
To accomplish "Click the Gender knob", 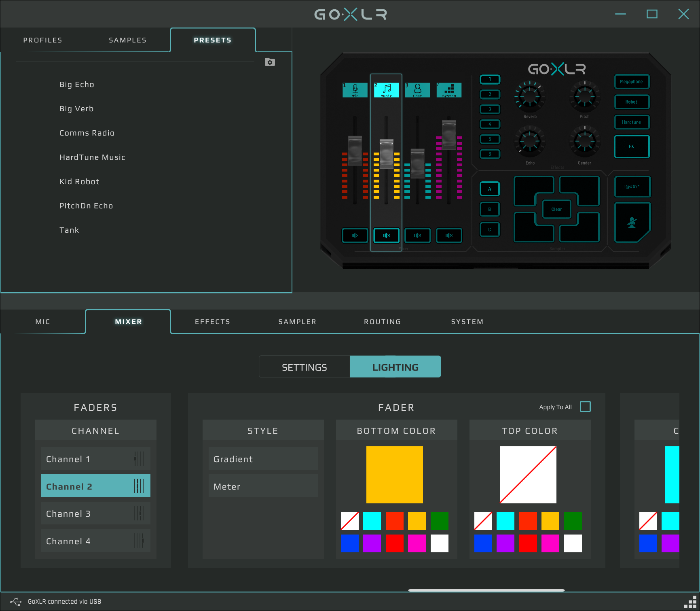I will pyautogui.click(x=584, y=142).
